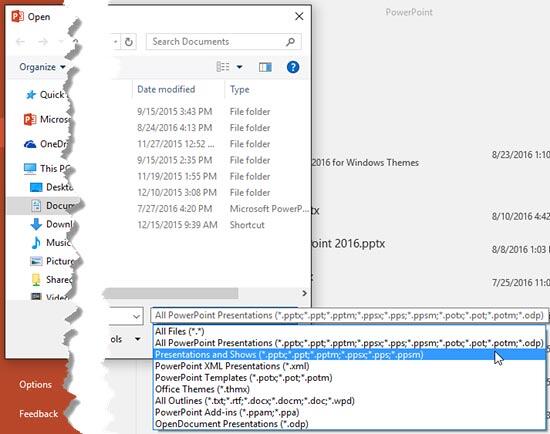The width and height of the screenshot is (550, 434).
Task: Open the recent file ending in 'oint 2016.pptx'
Action: (348, 243)
